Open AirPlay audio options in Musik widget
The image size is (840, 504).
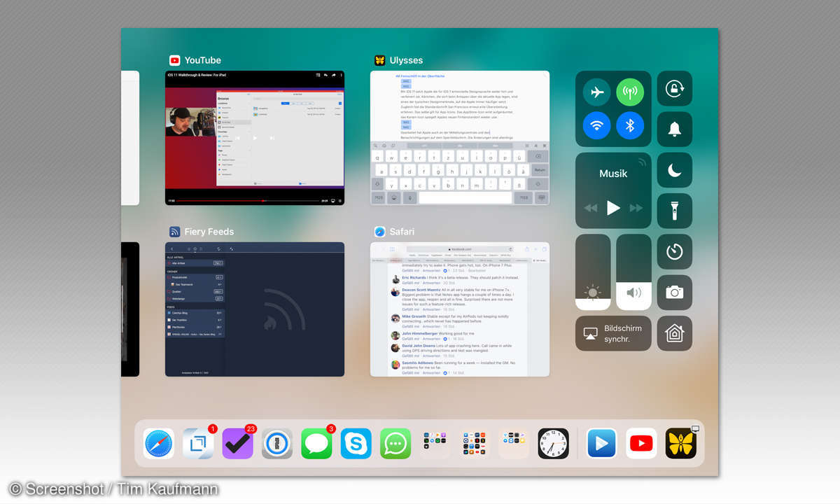(x=641, y=162)
